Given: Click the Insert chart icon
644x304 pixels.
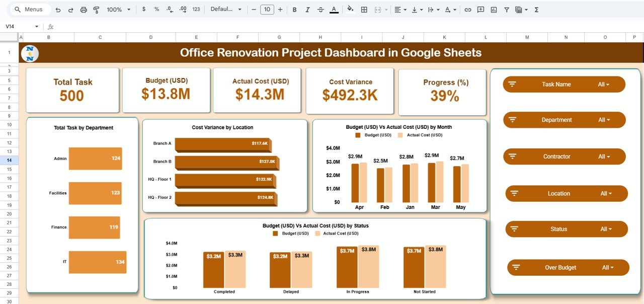Looking at the screenshot, I should tap(494, 10).
